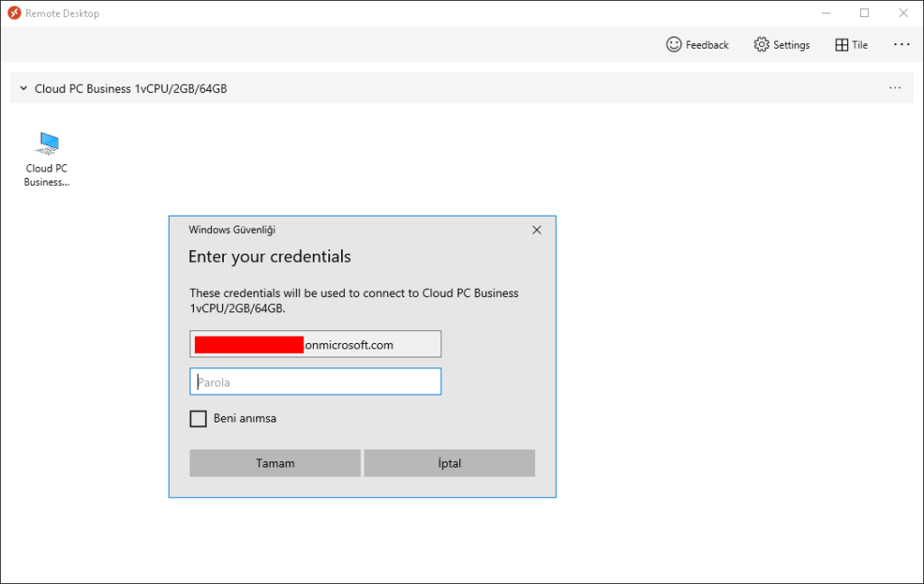The height and width of the screenshot is (584, 924).
Task: Open the workspace group's ellipsis menu
Action: click(x=895, y=88)
